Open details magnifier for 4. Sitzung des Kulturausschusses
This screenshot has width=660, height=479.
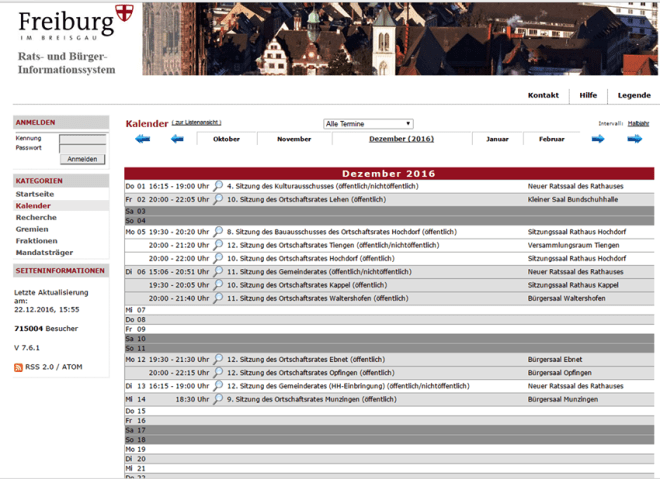218,186
